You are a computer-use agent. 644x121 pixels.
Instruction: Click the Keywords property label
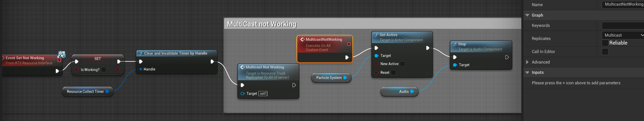click(541, 25)
